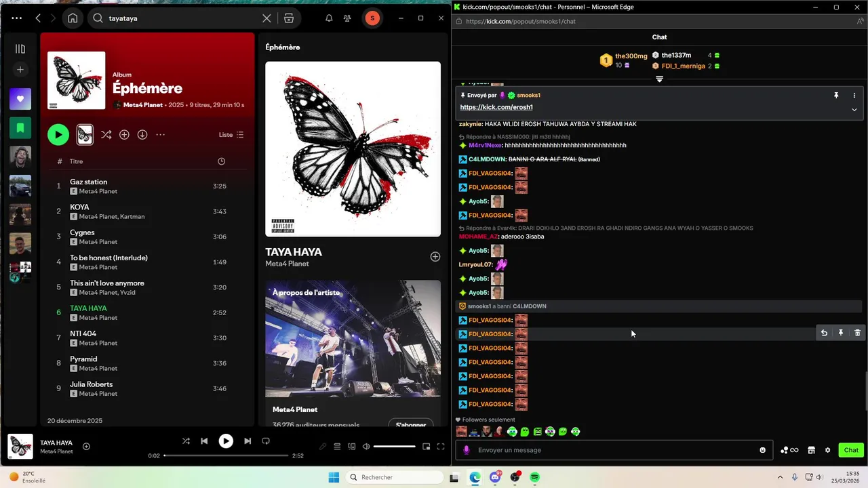This screenshot has height=488, width=868.
Task: Unpin the pinned message in Kick chat
Action: click(x=836, y=96)
